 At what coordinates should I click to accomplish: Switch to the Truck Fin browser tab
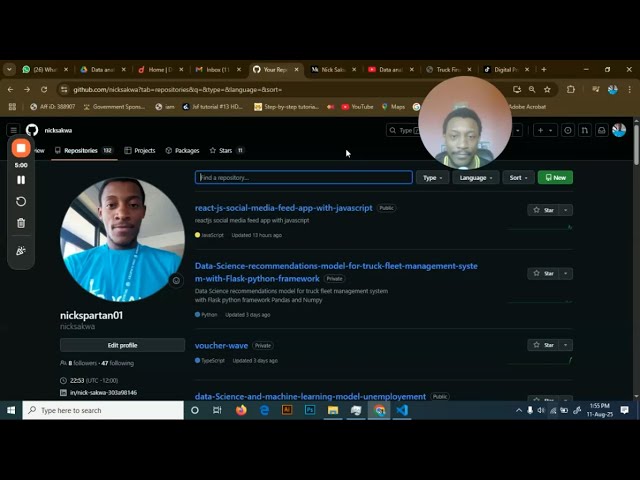pyautogui.click(x=449, y=70)
